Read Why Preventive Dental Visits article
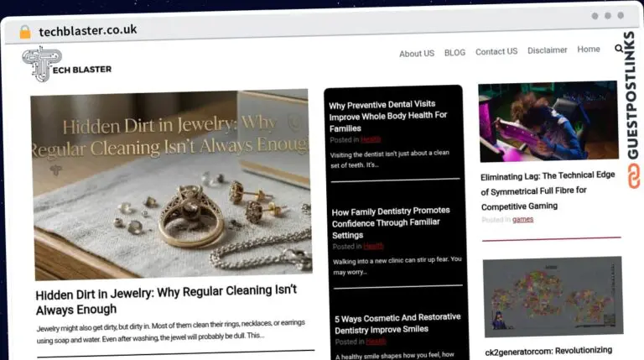 (x=387, y=117)
